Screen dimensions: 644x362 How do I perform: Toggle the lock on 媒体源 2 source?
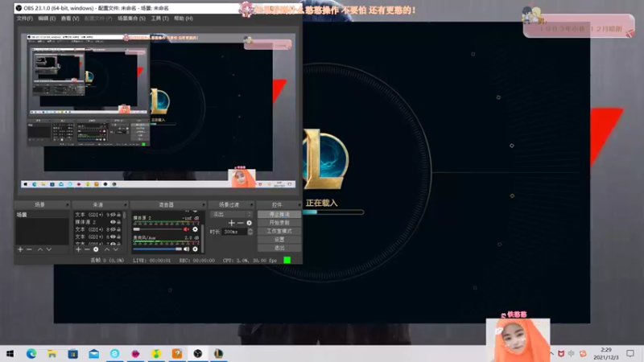pos(118,222)
